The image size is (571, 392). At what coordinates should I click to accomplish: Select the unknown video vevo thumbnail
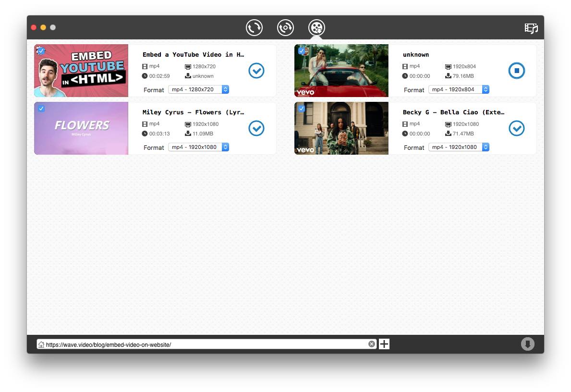pos(341,71)
